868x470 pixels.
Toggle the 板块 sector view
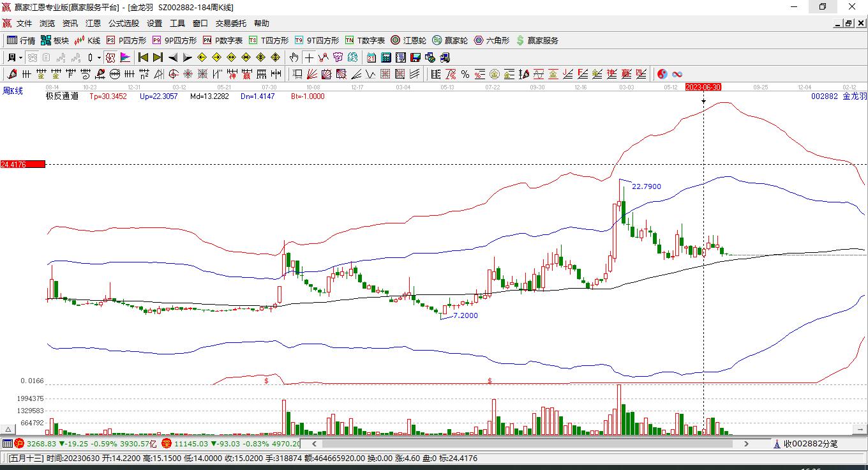click(x=55, y=40)
